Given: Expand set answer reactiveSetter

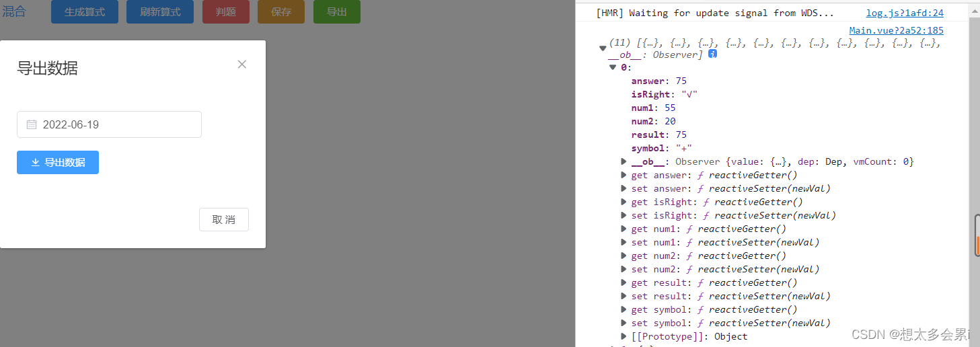Looking at the screenshot, I should click(624, 188).
